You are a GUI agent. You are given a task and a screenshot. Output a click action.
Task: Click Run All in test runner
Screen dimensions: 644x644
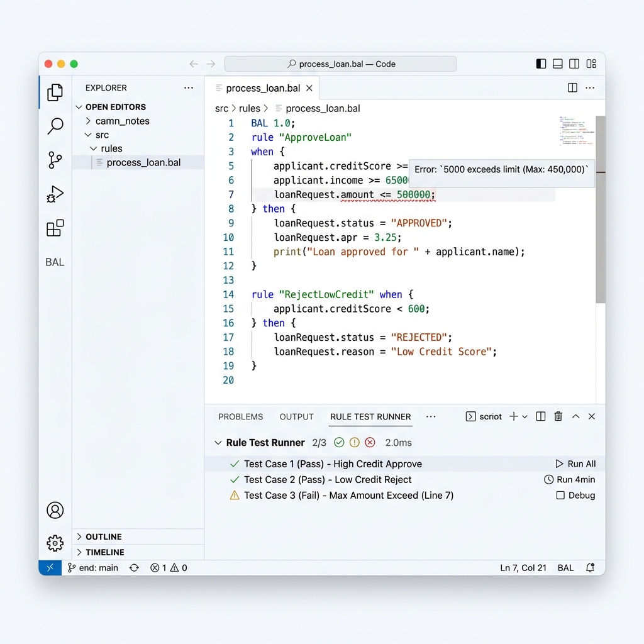(575, 464)
